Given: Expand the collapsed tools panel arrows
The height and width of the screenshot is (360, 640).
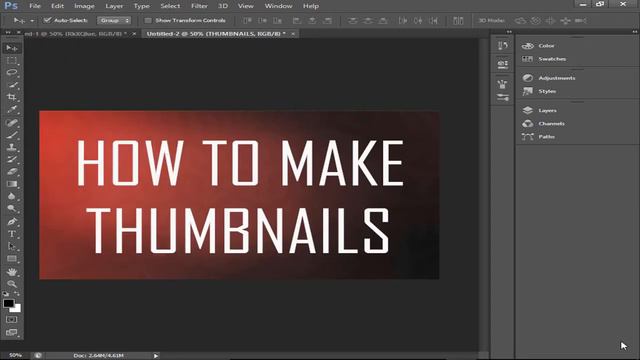Looking at the screenshot, I should click(x=8, y=32).
